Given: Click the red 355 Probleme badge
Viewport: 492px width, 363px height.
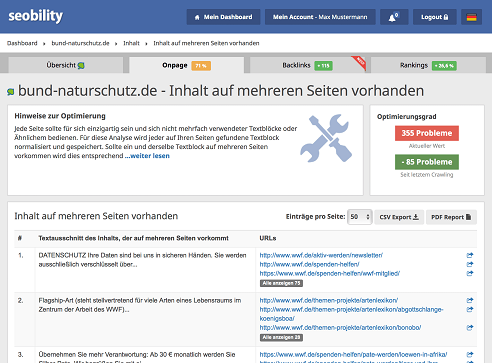Looking at the screenshot, I should click(427, 133).
